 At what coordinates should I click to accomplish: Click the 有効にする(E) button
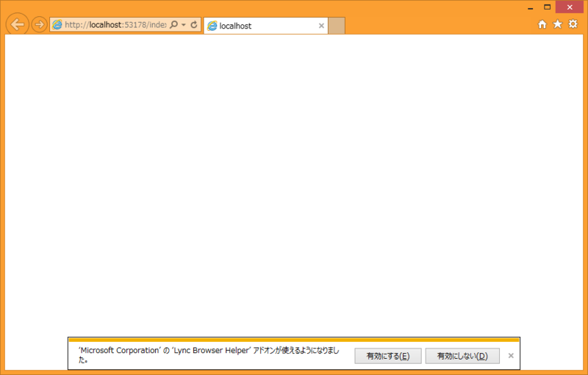pyautogui.click(x=388, y=356)
